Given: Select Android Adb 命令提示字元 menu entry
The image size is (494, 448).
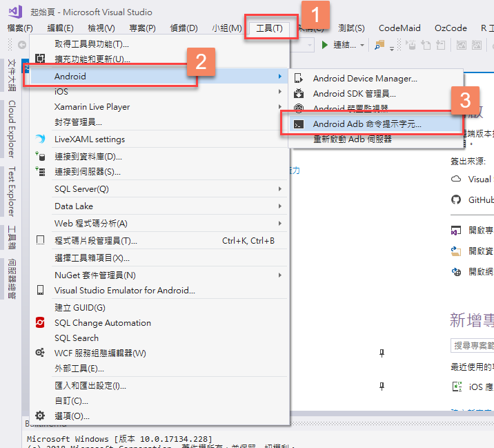Looking at the screenshot, I should pos(375,124).
